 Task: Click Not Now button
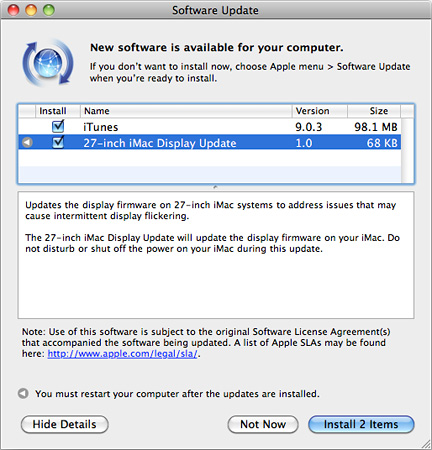(263, 424)
